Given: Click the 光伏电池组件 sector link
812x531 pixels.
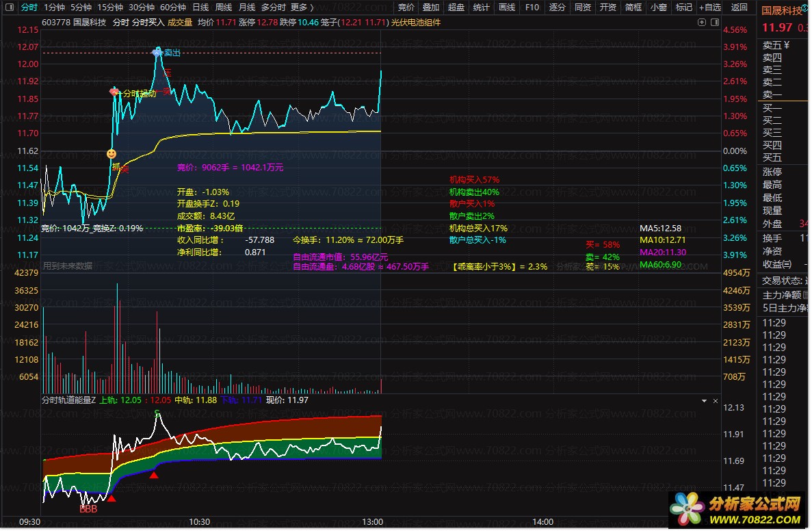Looking at the screenshot, I should coord(416,23).
